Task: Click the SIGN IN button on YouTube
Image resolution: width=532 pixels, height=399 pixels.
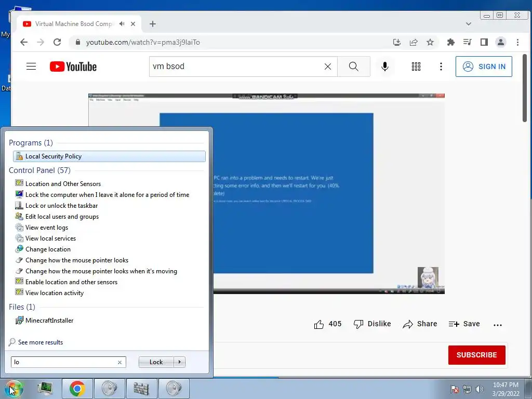Action: [x=484, y=66]
